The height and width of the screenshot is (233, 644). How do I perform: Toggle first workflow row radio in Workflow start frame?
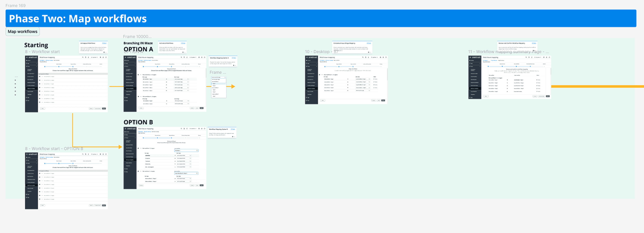click(x=40, y=76)
